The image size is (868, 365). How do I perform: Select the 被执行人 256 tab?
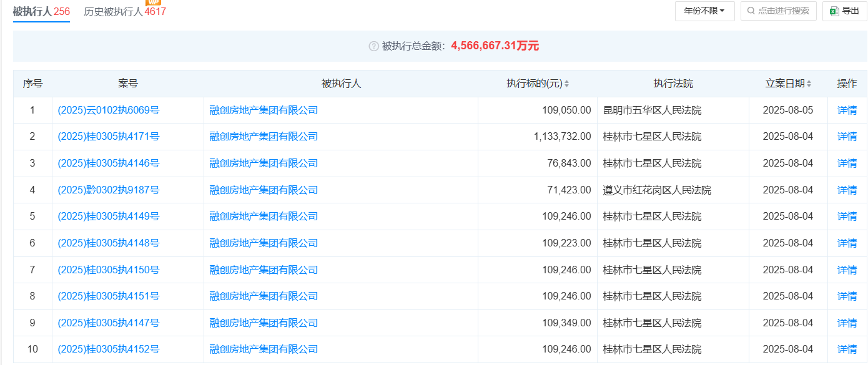[x=41, y=11]
